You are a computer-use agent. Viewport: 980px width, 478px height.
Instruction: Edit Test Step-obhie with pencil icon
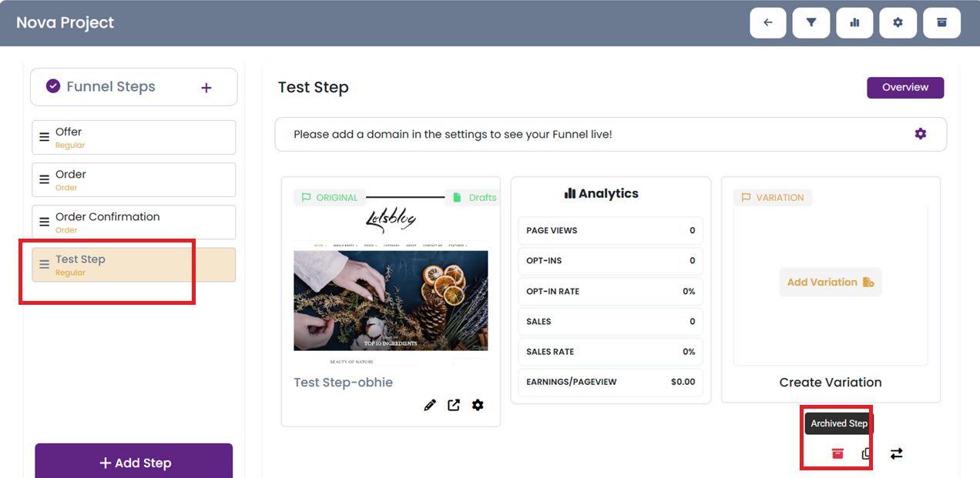click(x=430, y=405)
